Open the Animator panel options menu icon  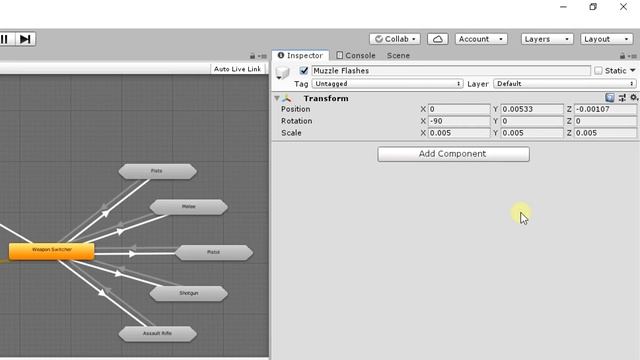coord(262,56)
